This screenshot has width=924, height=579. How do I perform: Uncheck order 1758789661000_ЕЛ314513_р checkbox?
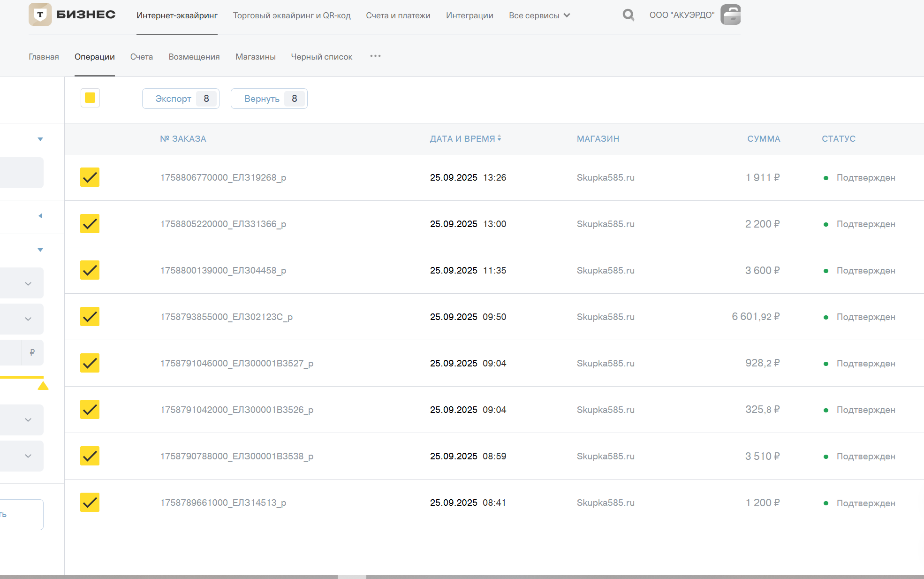(90, 503)
